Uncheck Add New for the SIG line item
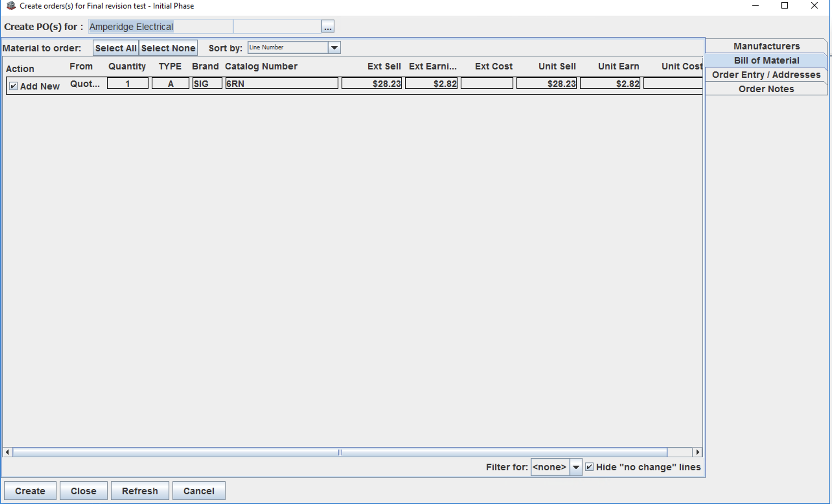This screenshot has width=832, height=504. [13, 86]
